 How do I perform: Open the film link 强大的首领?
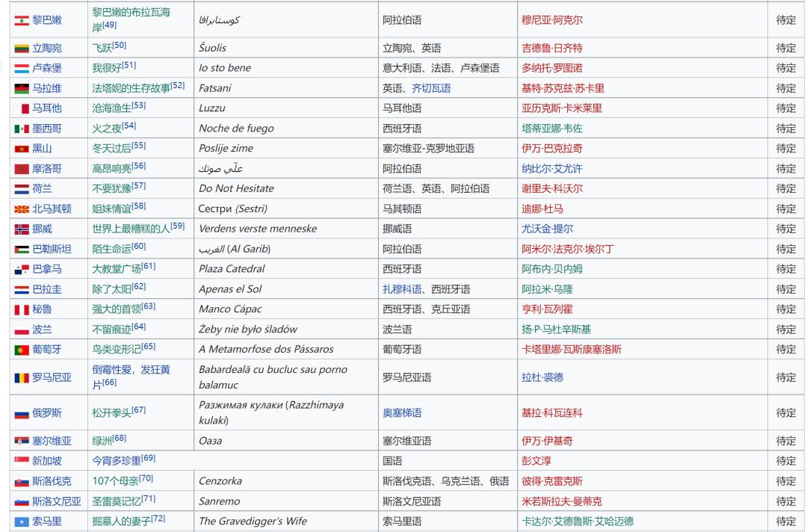[117, 309]
